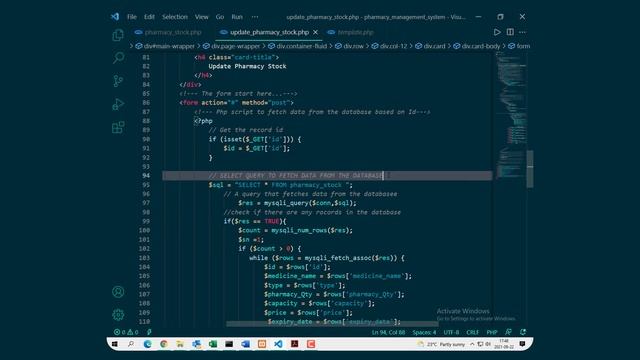640x360 pixels.
Task: Open notifications bell in status bar
Action: 523,332
